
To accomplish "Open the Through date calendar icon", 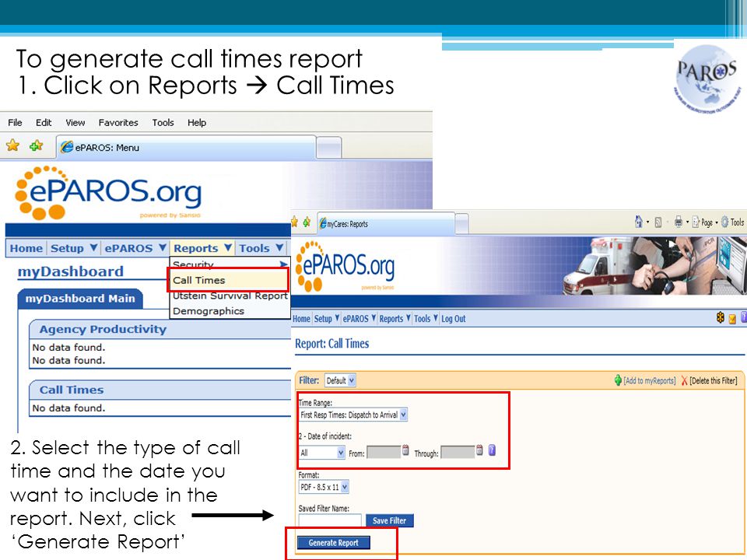I will (479, 450).
